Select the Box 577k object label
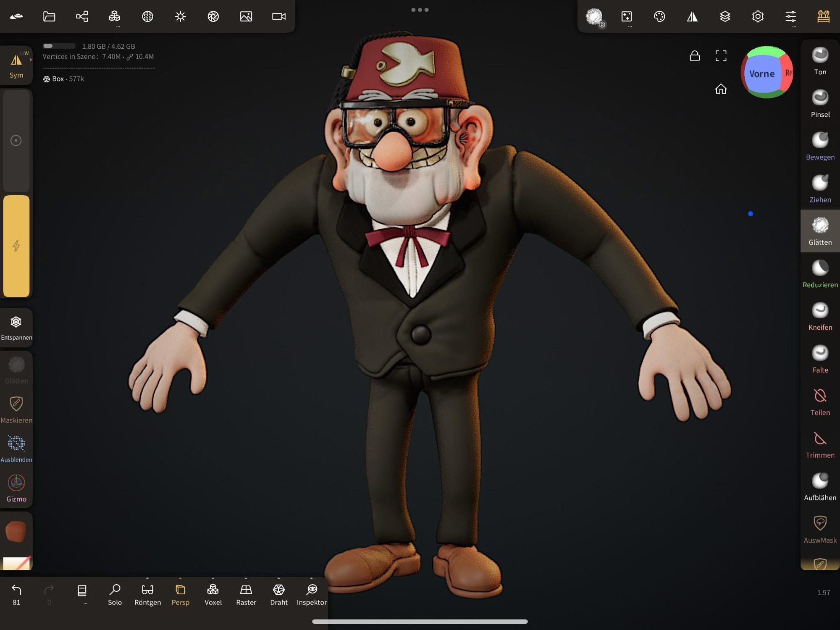840x630 pixels. tap(63, 79)
